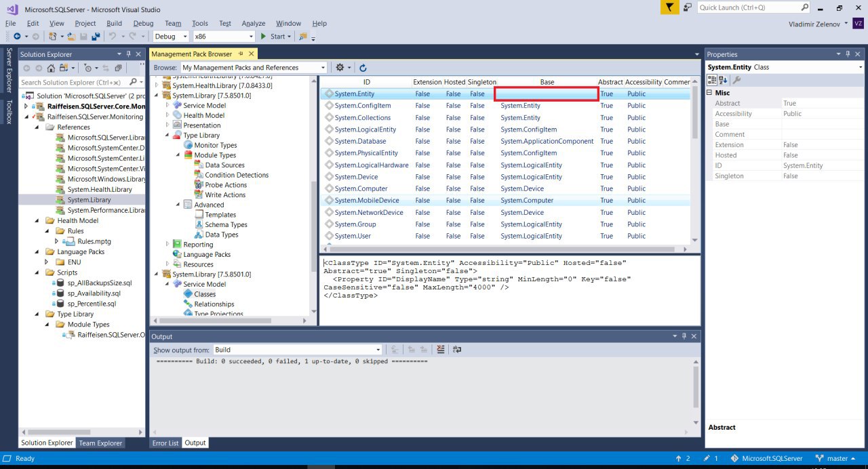Pin the Solution Explorer panel
The image size is (868, 469).
coord(128,54)
